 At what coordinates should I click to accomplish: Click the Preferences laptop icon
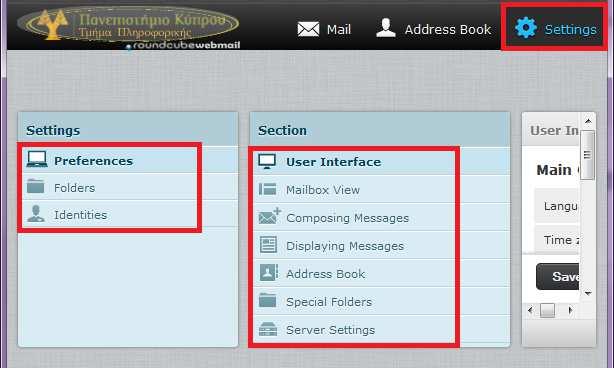point(37,159)
